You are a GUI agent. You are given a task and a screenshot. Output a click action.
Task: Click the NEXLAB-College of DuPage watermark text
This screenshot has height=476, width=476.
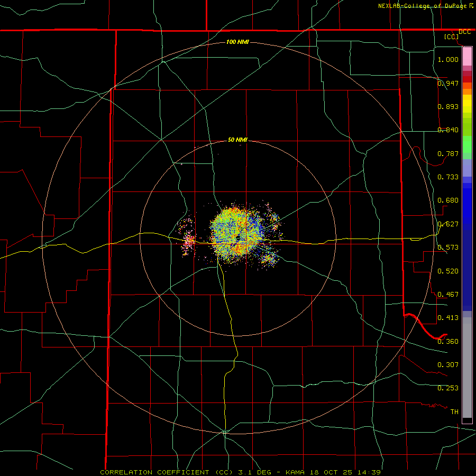[426, 6]
